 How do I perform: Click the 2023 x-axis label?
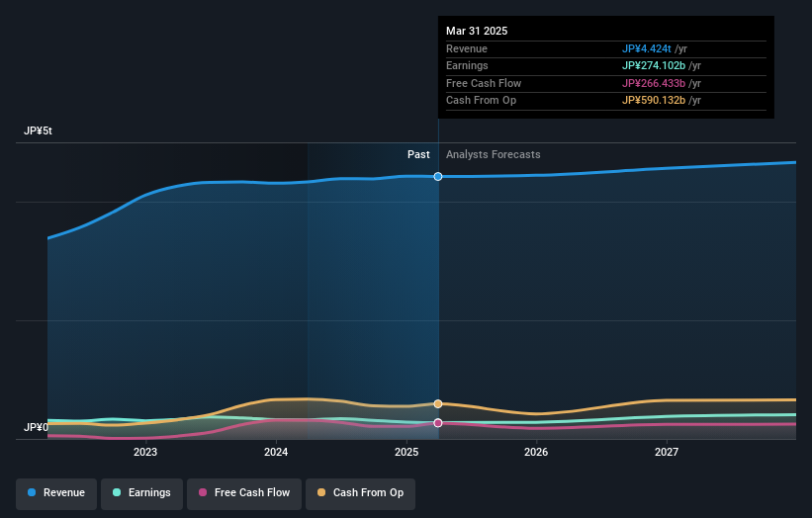145,452
